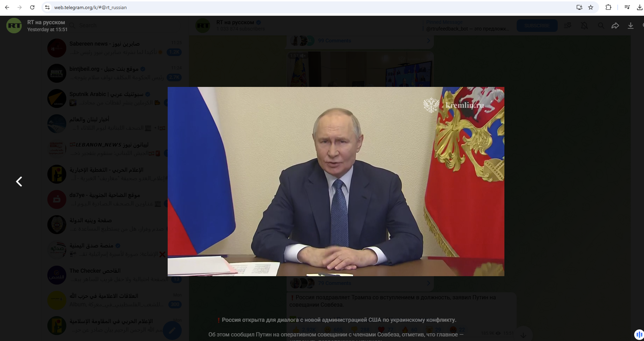Go to previous media with left arrow
This screenshot has height=341, width=644.
[19, 182]
